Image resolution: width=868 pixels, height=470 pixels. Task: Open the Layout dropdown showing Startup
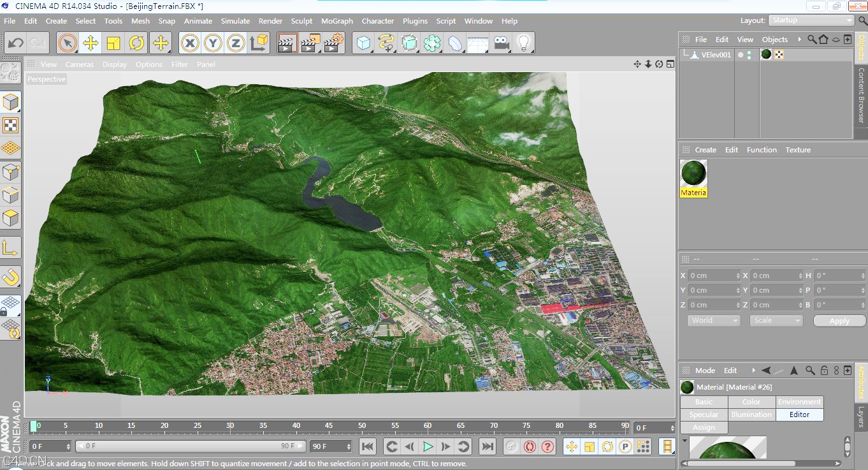click(x=811, y=20)
